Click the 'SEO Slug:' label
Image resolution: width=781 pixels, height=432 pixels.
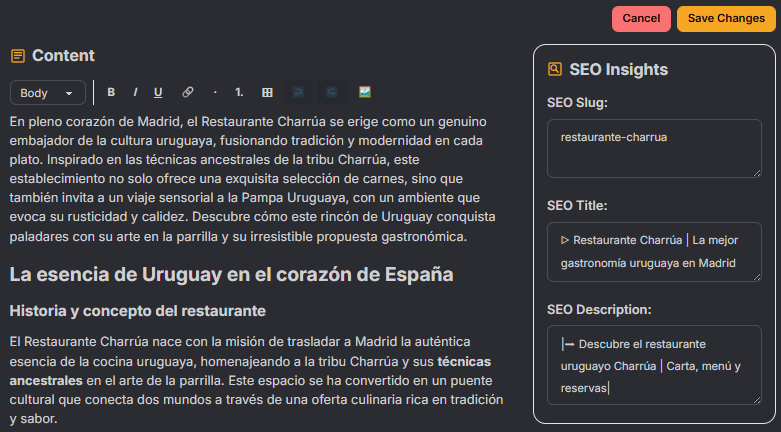[x=577, y=103]
